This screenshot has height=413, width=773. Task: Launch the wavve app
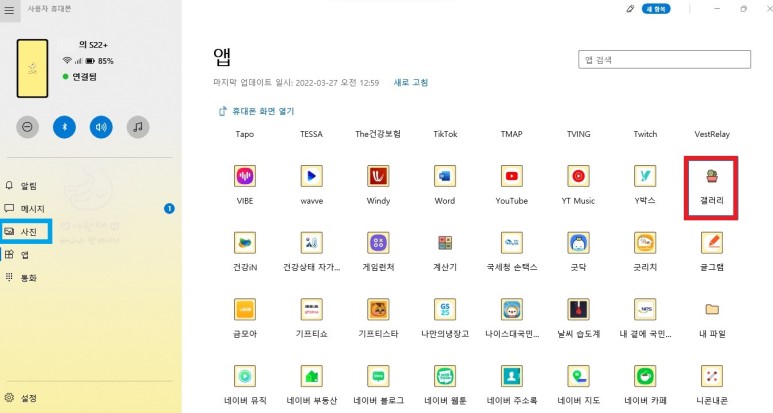(312, 176)
